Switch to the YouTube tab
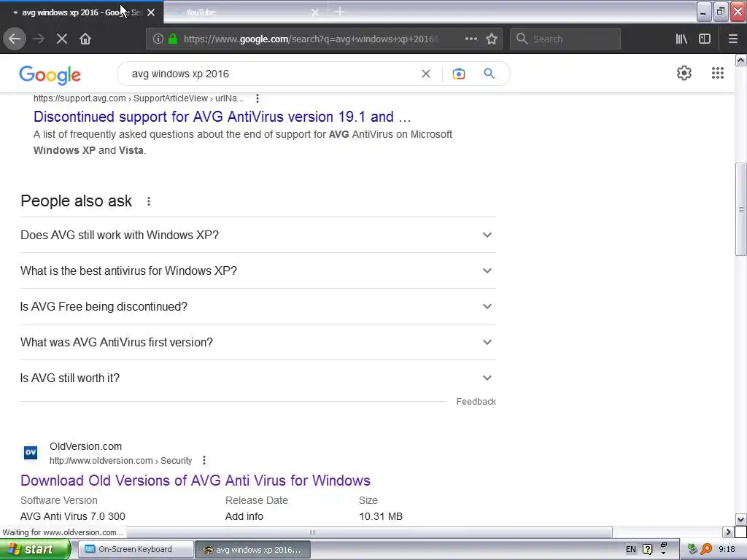The height and width of the screenshot is (560, 747). tap(245, 12)
